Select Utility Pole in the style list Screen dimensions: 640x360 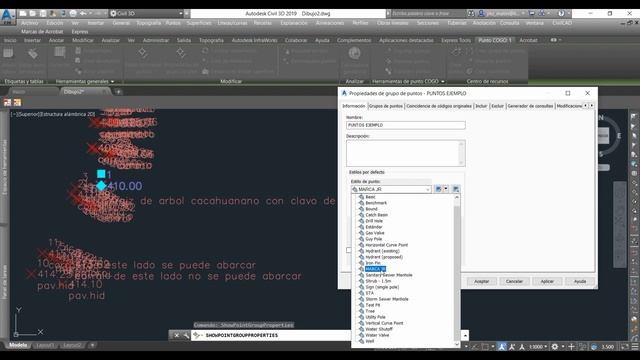pos(376,317)
